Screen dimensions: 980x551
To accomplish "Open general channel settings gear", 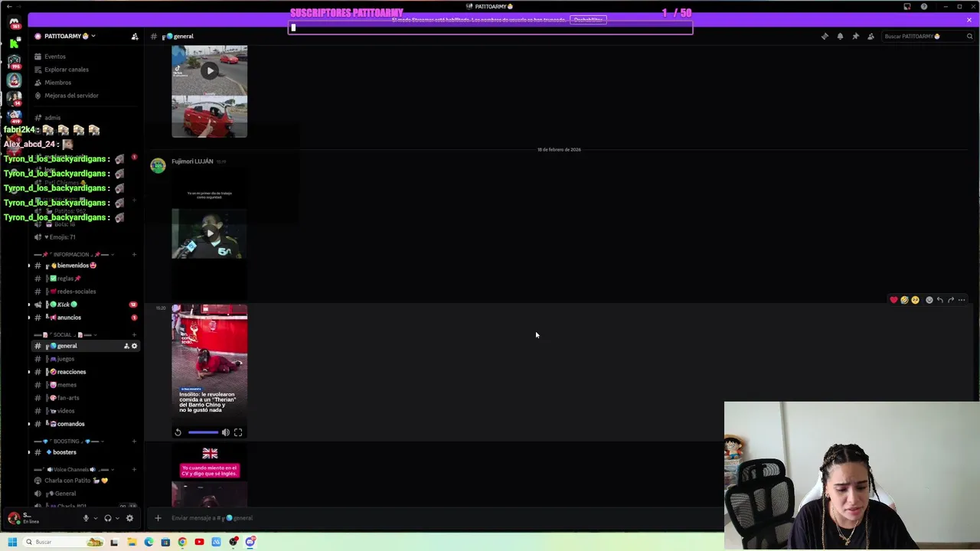I will [134, 346].
